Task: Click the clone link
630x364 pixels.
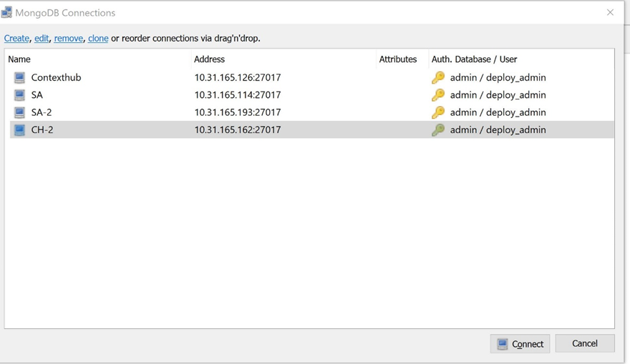Action: click(x=98, y=39)
